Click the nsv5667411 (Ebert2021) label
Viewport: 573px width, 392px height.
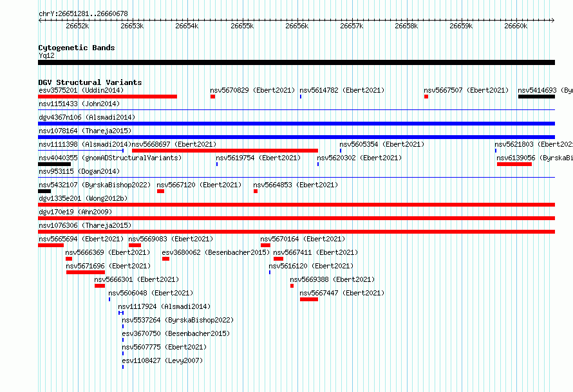(315, 252)
